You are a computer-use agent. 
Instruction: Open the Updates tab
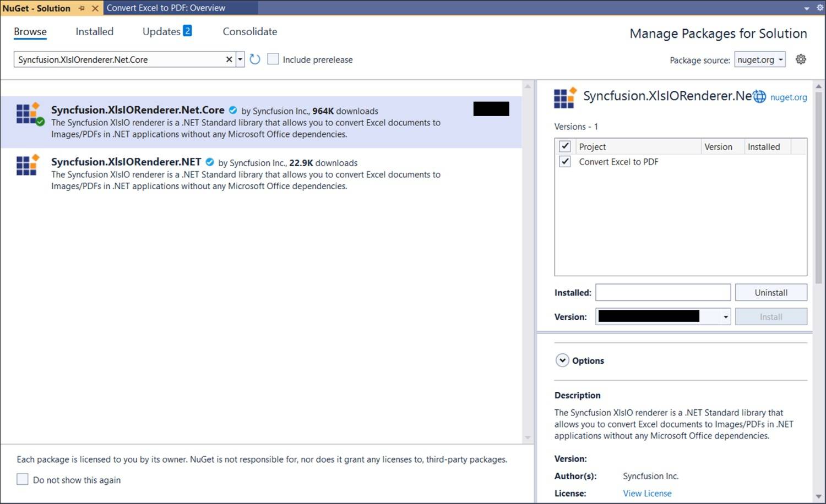pyautogui.click(x=161, y=32)
